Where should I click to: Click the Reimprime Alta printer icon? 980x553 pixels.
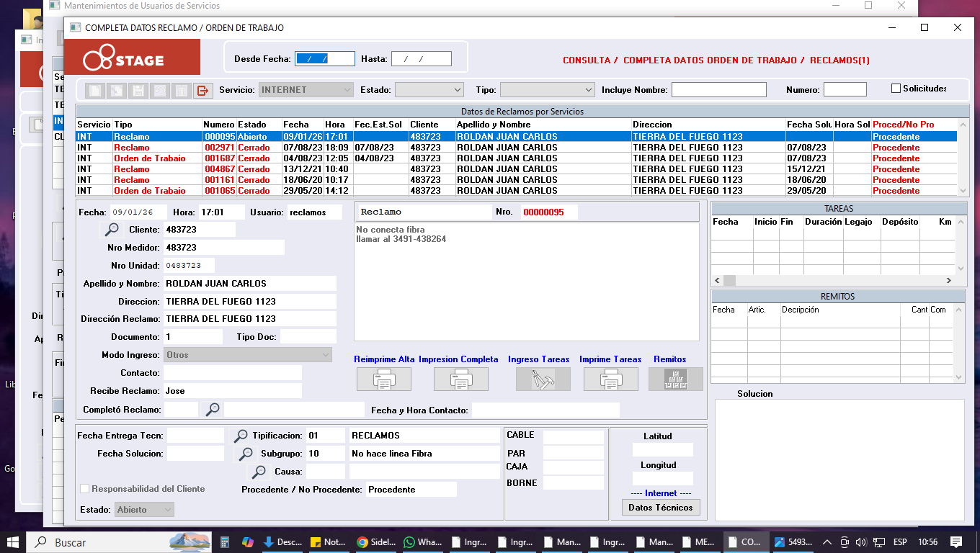click(x=384, y=379)
